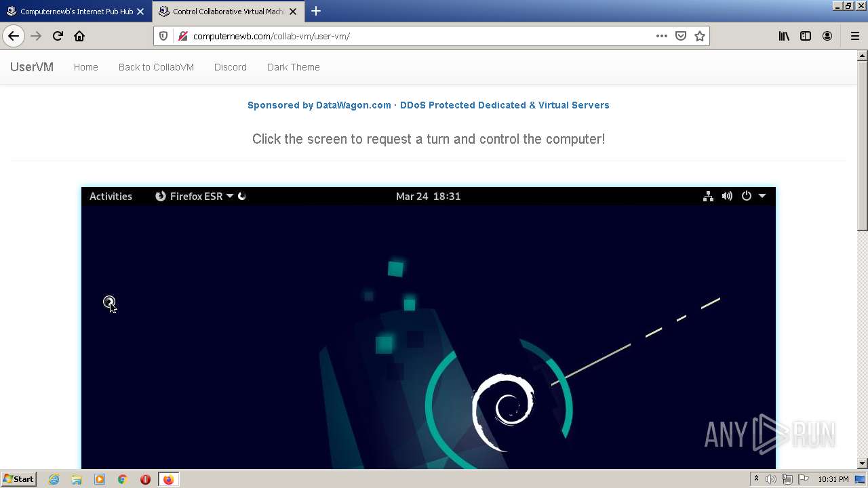The image size is (868, 488).
Task: Open the Mar 24 18:31 clock menu
Action: (429, 196)
